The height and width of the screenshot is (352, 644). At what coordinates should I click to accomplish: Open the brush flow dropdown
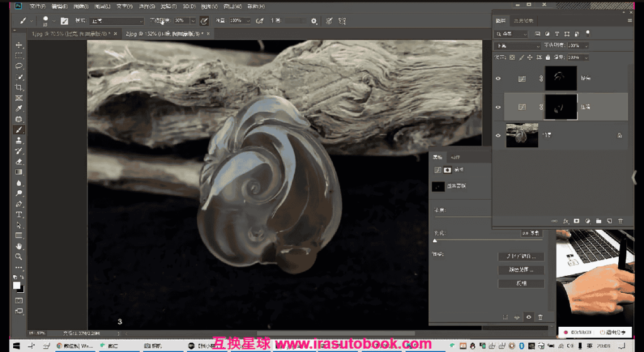click(x=248, y=21)
